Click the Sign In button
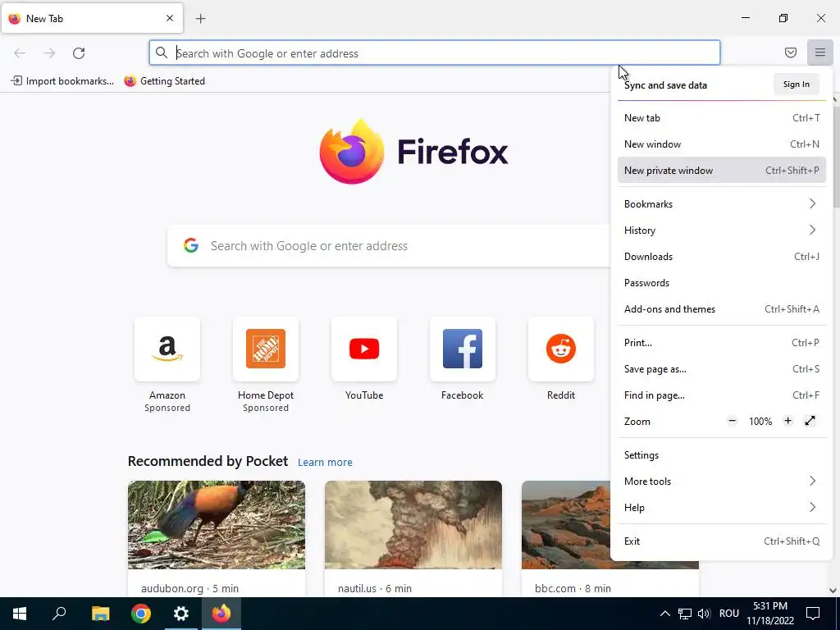The width and height of the screenshot is (840, 630). (796, 84)
